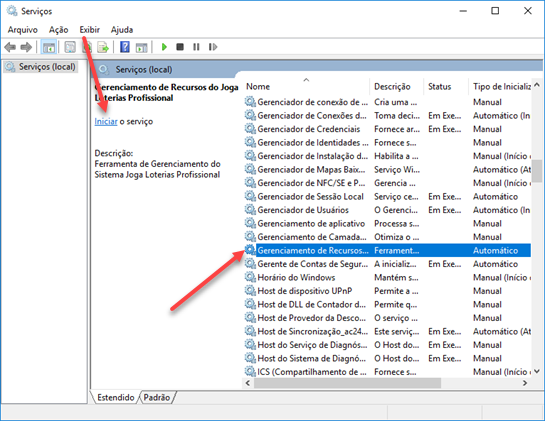Click the blue Help question mark icon
This screenshot has height=422, width=545.
[x=125, y=47]
